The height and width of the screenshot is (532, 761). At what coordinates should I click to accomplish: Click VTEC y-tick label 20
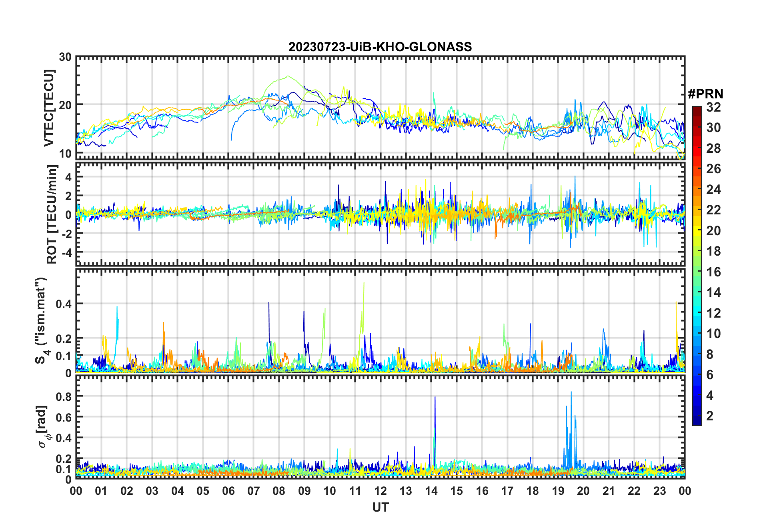[x=65, y=105]
